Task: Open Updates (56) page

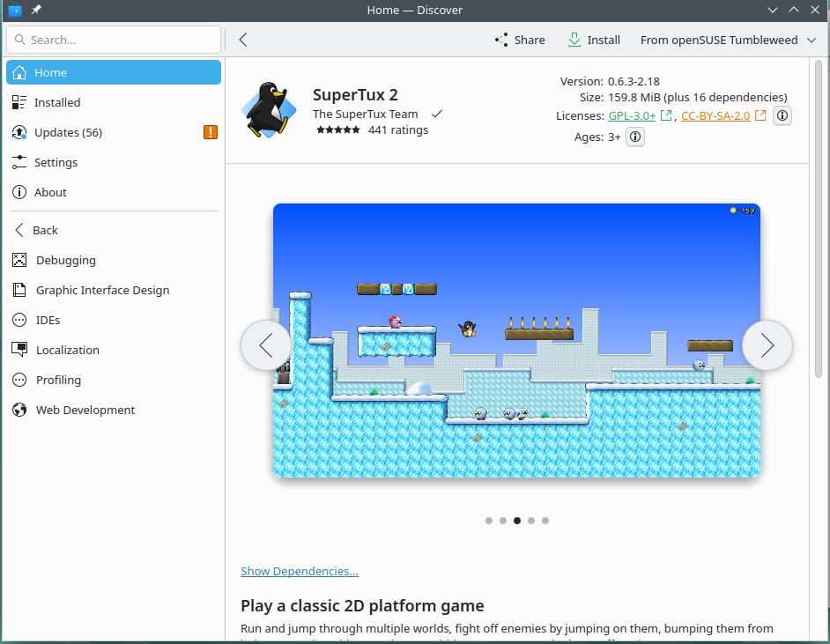Action: click(114, 132)
